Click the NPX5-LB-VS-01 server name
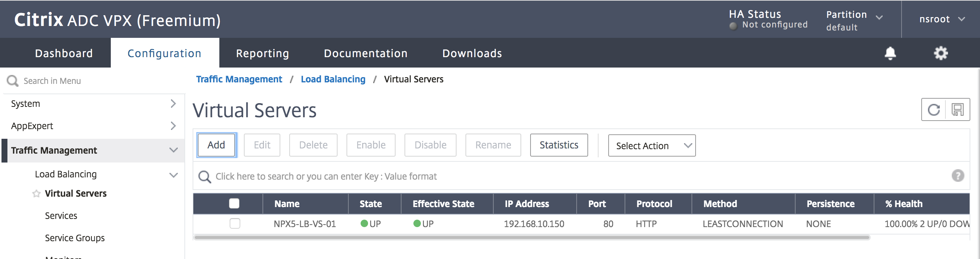 305,224
